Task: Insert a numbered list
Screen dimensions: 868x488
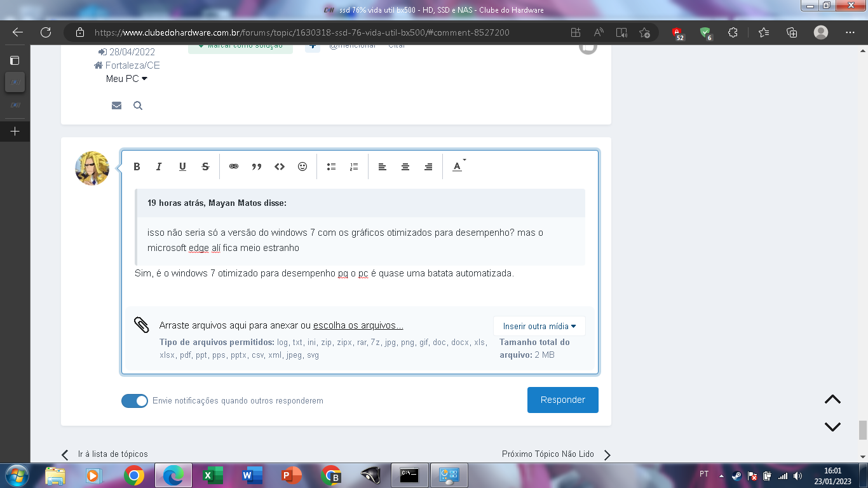Action: click(354, 166)
